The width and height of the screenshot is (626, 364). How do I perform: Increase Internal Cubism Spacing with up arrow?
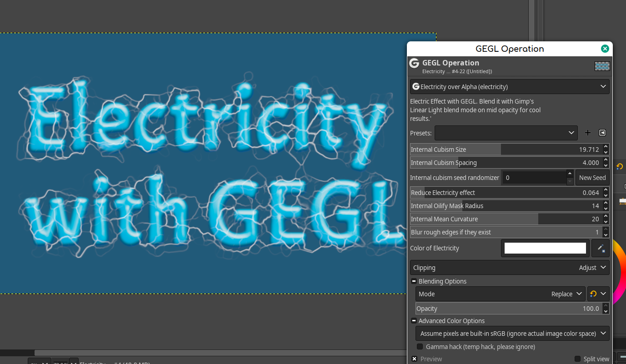tap(606, 160)
